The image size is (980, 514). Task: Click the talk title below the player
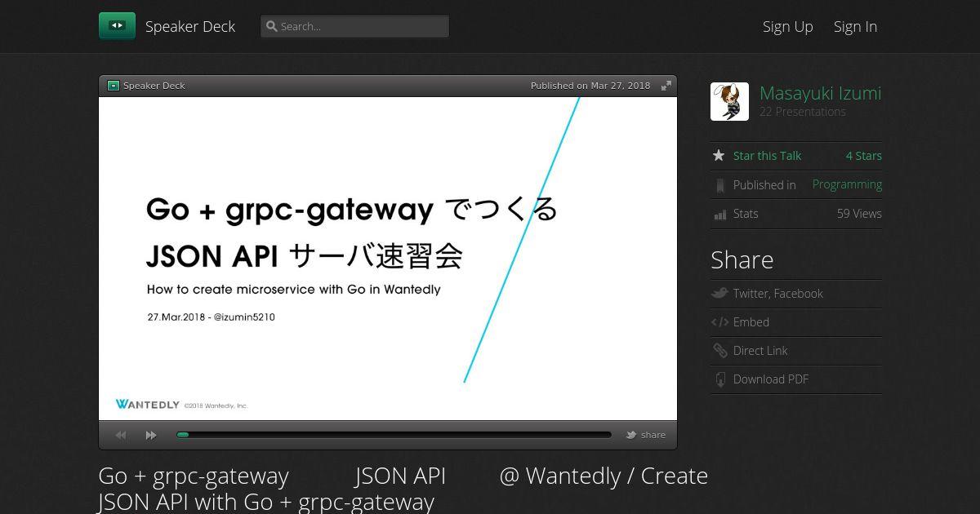tap(403, 488)
